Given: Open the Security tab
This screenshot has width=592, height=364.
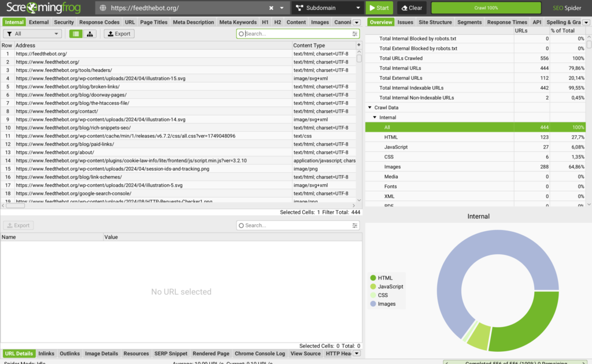Looking at the screenshot, I should pyautogui.click(x=64, y=23).
